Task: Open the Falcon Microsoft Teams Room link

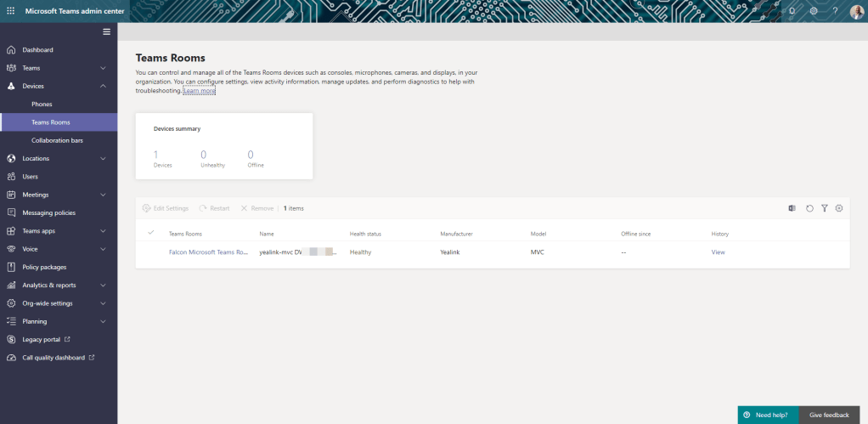Action: click(208, 252)
